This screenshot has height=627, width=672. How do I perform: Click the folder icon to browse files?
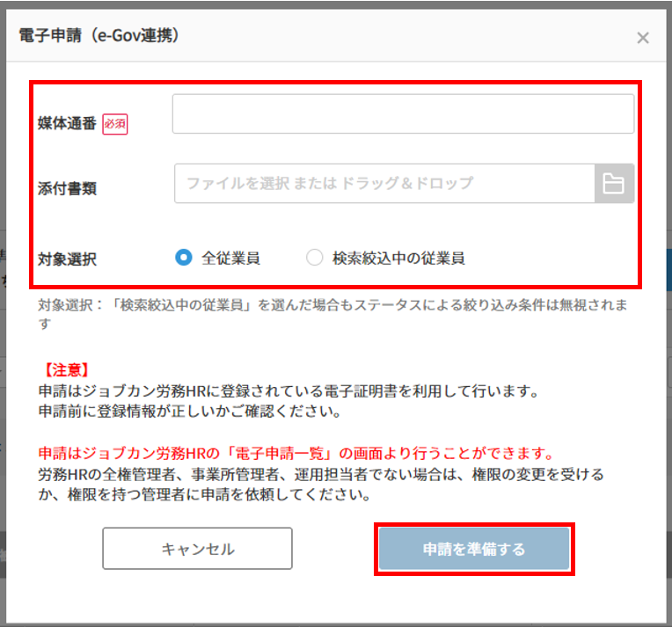point(614,184)
